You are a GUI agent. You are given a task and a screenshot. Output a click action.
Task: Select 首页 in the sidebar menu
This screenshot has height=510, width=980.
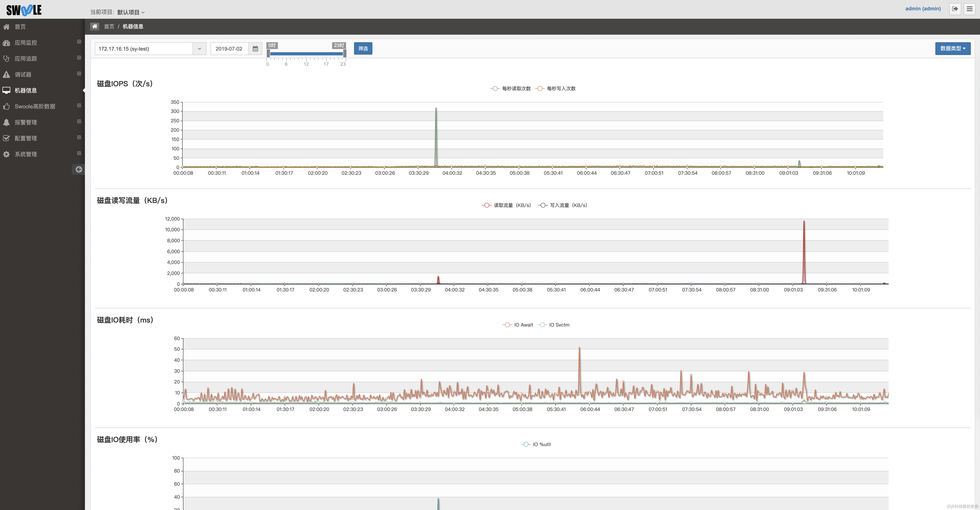point(20,27)
